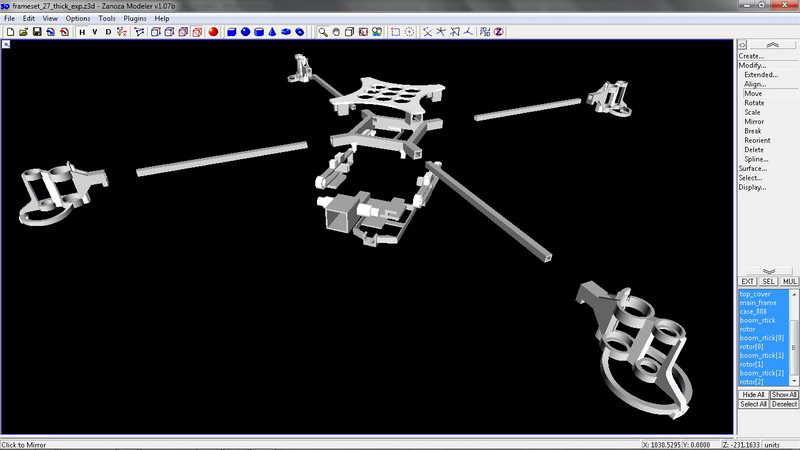Viewport: 800px width, 450px height.
Task: Click the Deselect button
Action: (x=784, y=404)
